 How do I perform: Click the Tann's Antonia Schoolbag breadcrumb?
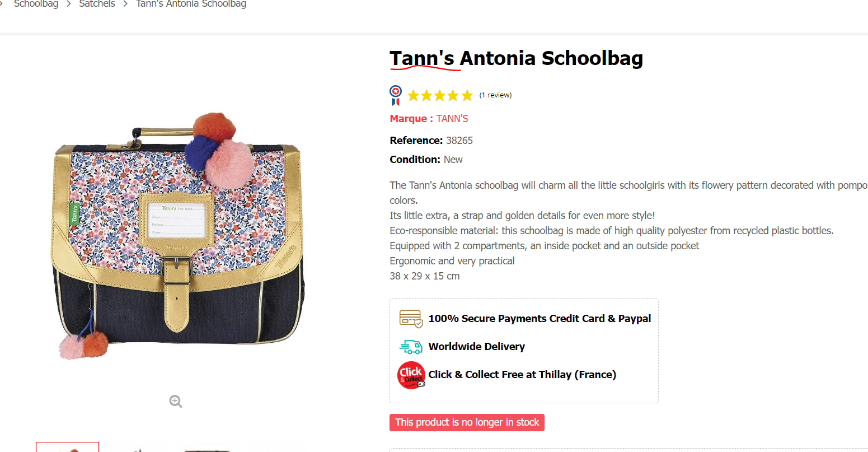click(191, 4)
